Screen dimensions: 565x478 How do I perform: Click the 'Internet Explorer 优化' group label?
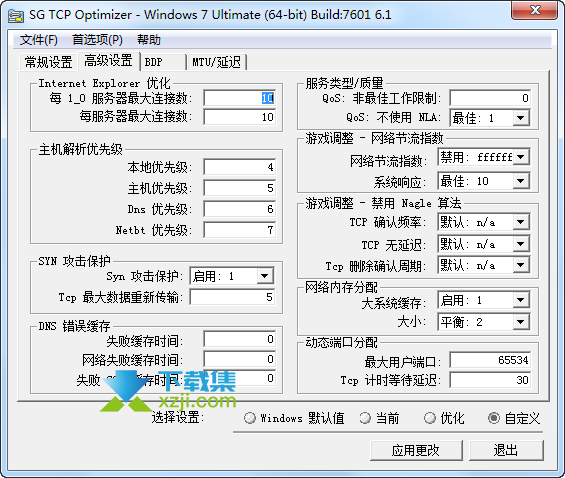[104, 83]
